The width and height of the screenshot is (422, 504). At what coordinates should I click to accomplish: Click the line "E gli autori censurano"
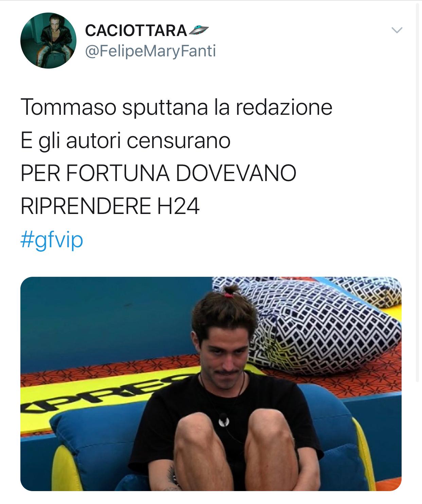[125, 141]
